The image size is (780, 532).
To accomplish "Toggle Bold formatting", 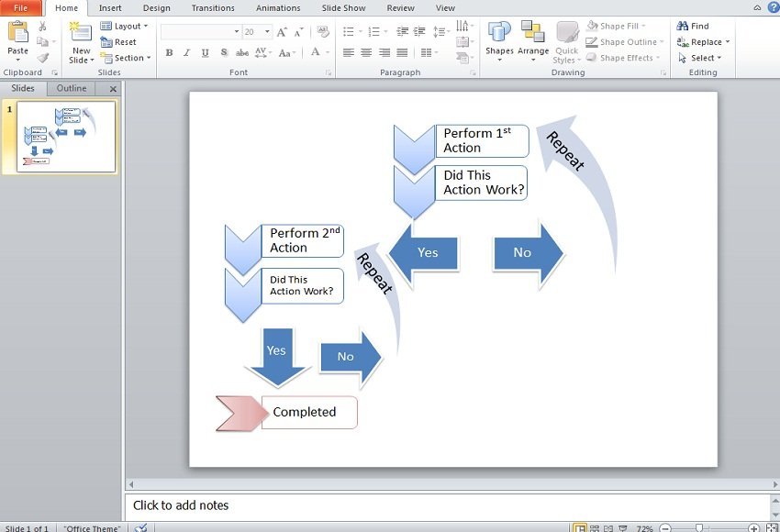I will [x=169, y=52].
